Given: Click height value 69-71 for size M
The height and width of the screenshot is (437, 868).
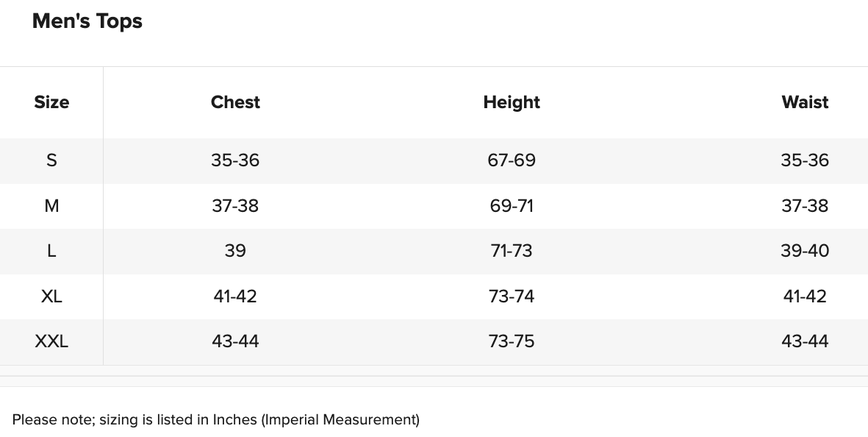Looking at the screenshot, I should pos(512,206).
